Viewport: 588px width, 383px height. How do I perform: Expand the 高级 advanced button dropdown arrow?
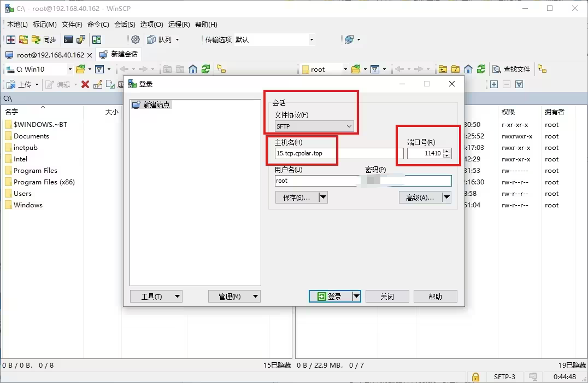tap(446, 198)
